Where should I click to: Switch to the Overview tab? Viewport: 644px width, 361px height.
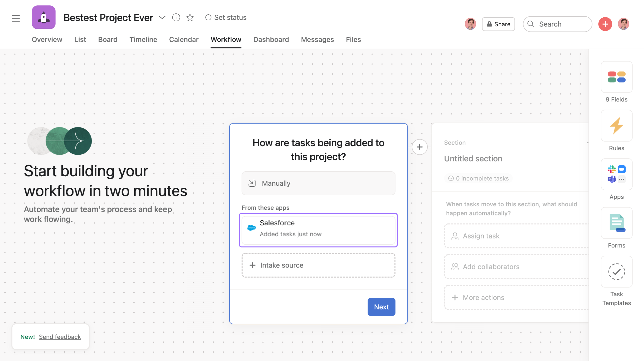pos(47,39)
